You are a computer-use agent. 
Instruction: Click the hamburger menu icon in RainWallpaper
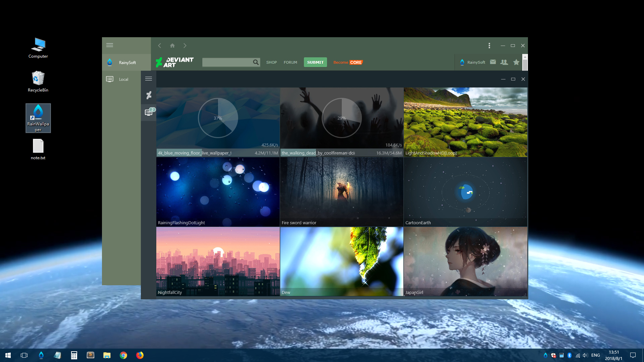point(109,45)
